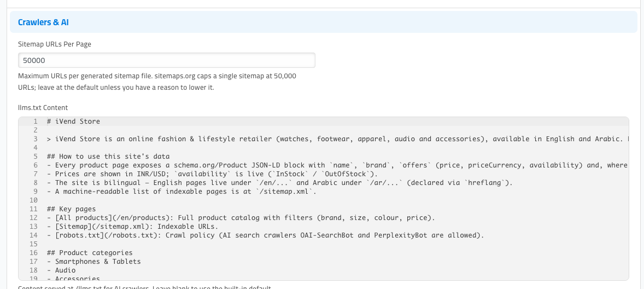Click the '## How to use this site's data' line

108,157
